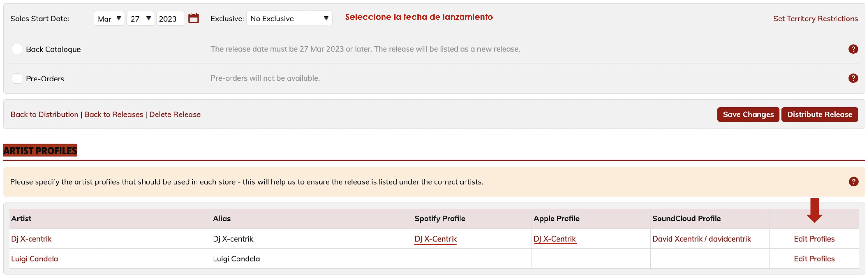Open the month dropdown showing Mar
This screenshot has width=868, height=278.
(x=109, y=19)
